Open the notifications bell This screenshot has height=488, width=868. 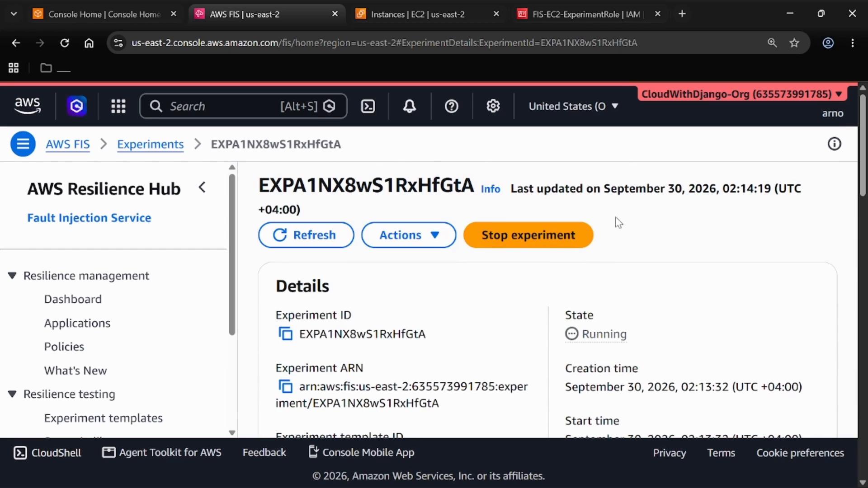pyautogui.click(x=410, y=106)
